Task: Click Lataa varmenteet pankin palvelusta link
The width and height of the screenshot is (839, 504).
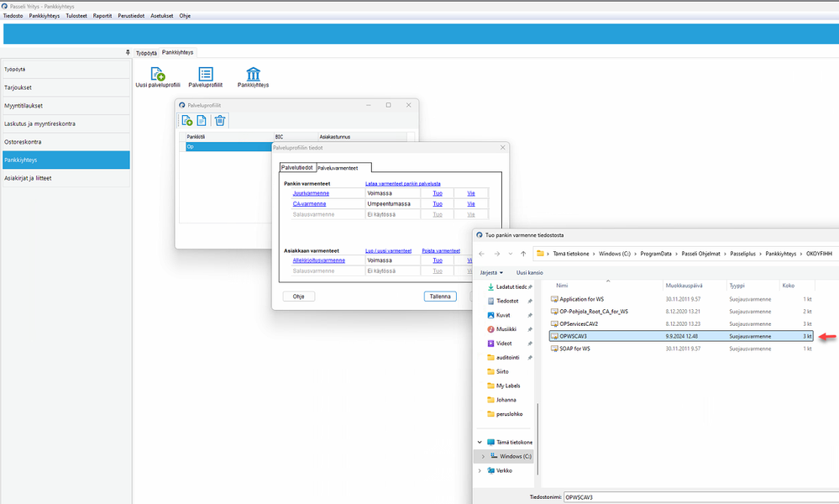Action: (403, 183)
